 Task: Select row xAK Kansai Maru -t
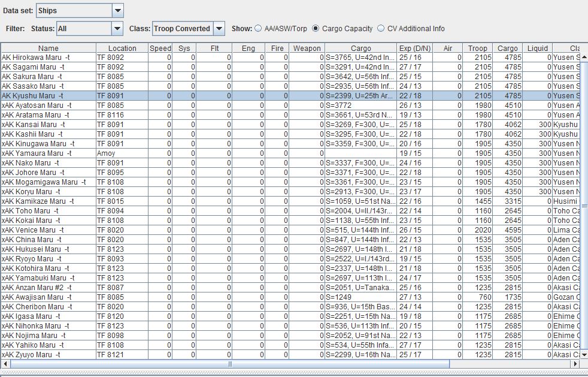[290, 125]
